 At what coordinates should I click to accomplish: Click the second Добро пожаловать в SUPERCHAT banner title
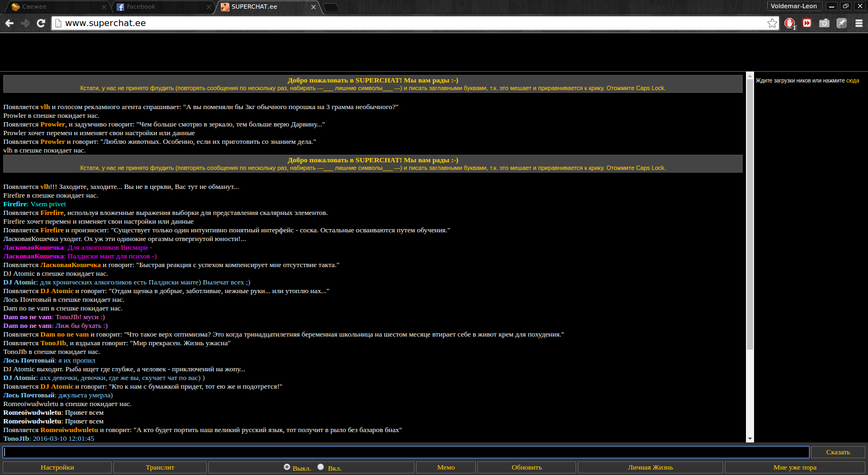(x=373, y=160)
